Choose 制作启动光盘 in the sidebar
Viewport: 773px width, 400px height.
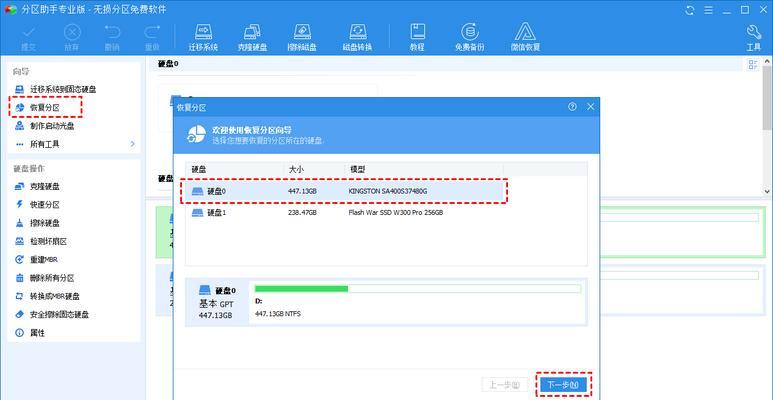click(44, 126)
